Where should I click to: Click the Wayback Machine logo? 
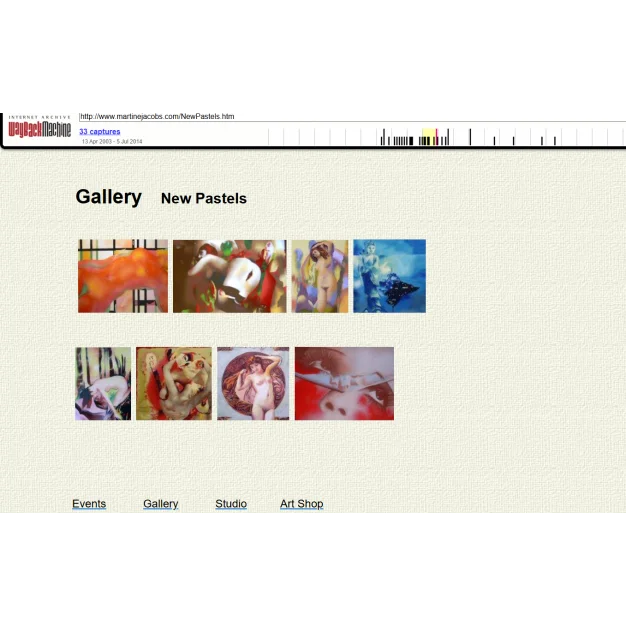pos(39,129)
